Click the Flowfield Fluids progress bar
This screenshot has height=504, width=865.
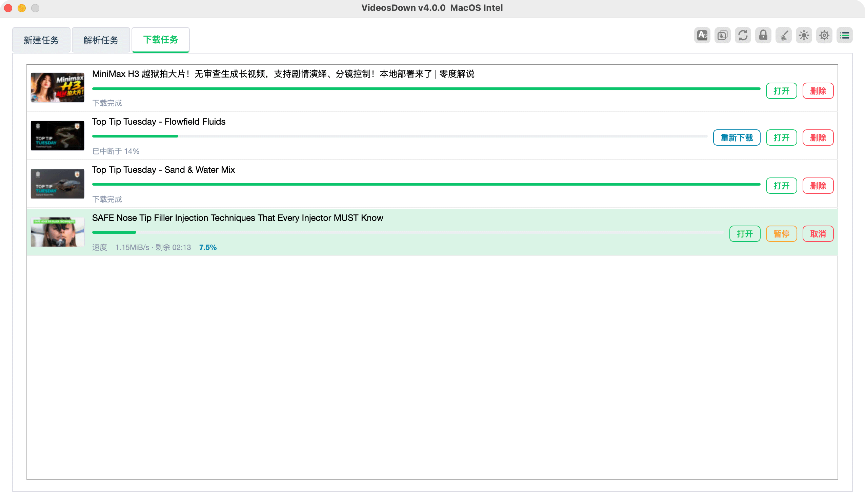point(400,136)
